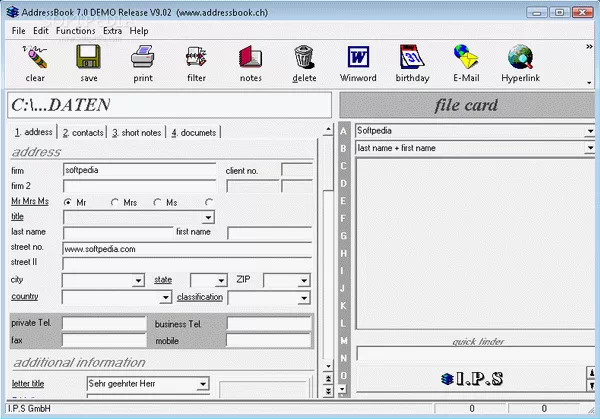Click the last name input field
The width and height of the screenshot is (600, 419).
coord(118,233)
